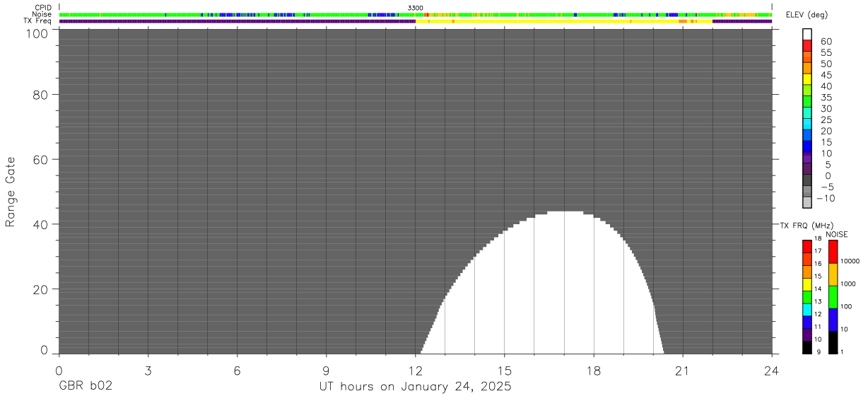This screenshot has height=401, width=868.
Task: Click the x-axis hour label '21'
Action: 682,371
